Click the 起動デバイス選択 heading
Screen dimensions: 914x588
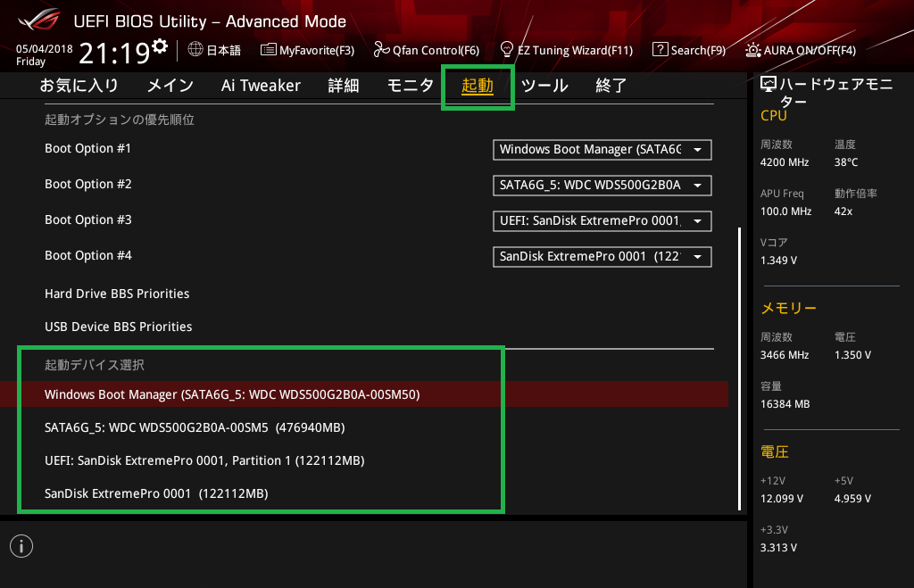coord(95,365)
